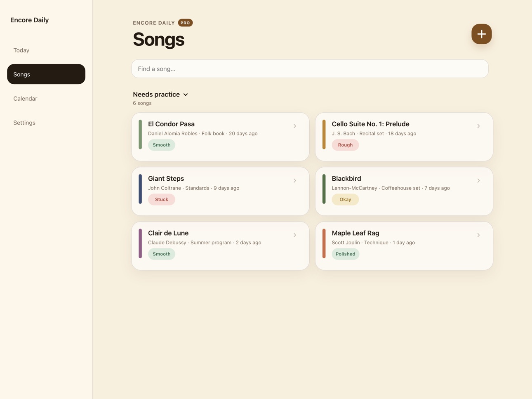Open Clair de Lune chevron arrow

(x=295, y=235)
